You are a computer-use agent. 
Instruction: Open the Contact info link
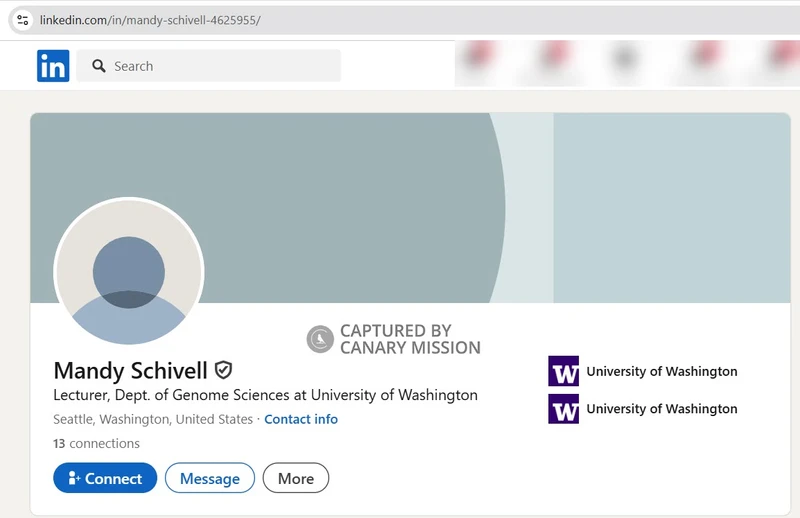(301, 419)
